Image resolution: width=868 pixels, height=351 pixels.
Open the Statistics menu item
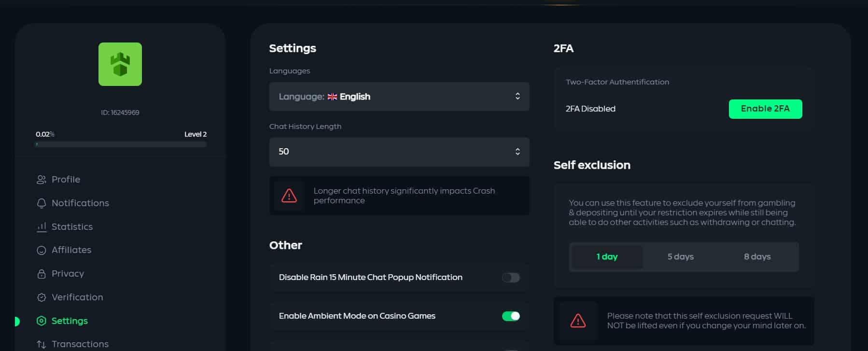coord(72,227)
